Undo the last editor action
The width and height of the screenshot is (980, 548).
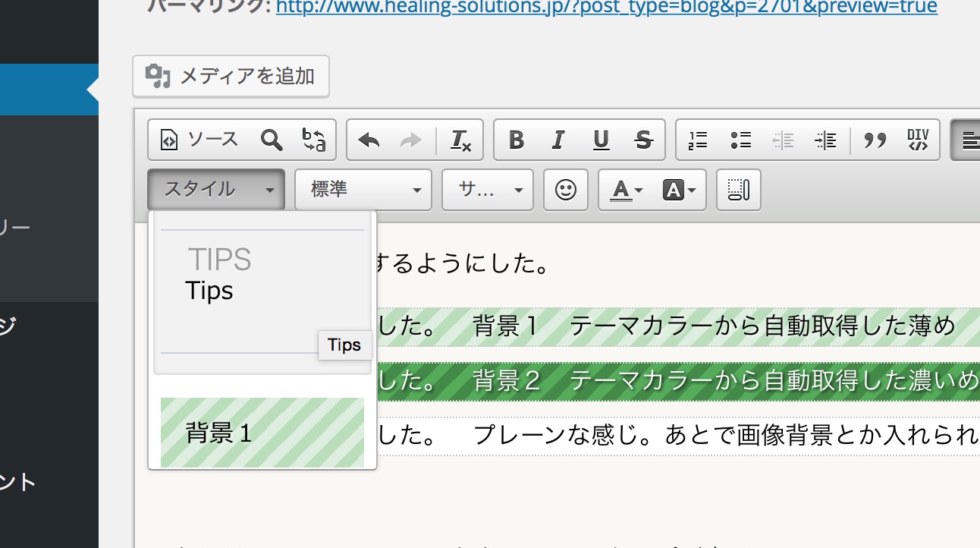pos(369,140)
